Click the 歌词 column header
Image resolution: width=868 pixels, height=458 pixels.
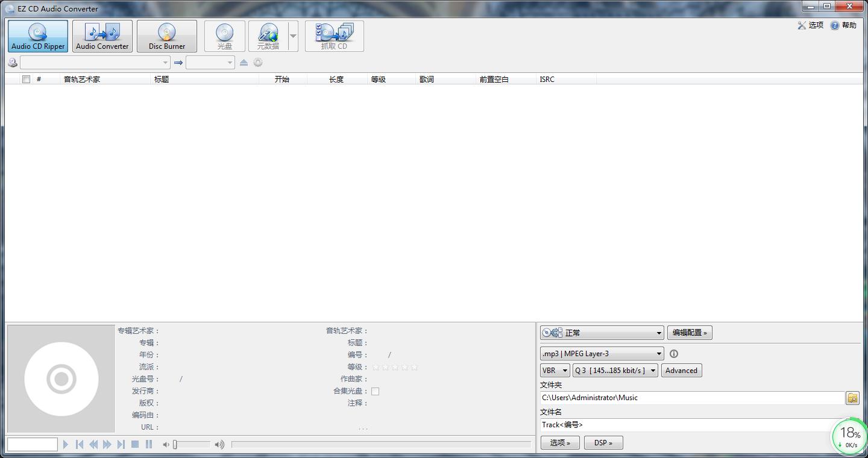point(446,79)
